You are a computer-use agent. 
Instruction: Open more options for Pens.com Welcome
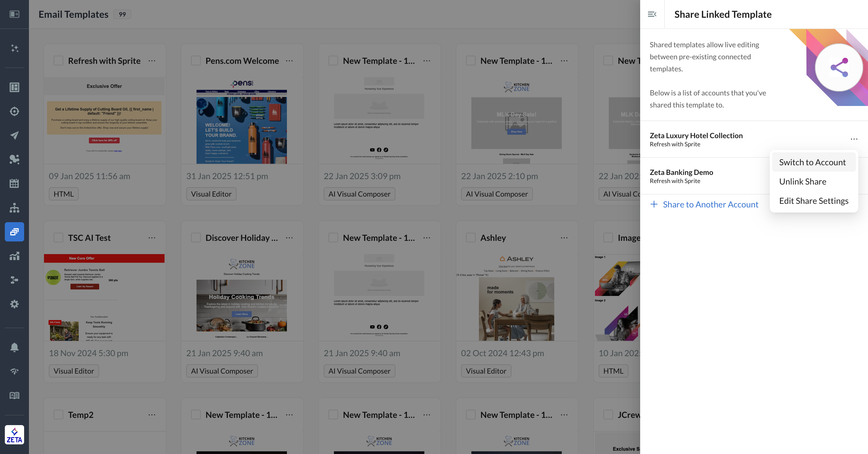point(289,61)
